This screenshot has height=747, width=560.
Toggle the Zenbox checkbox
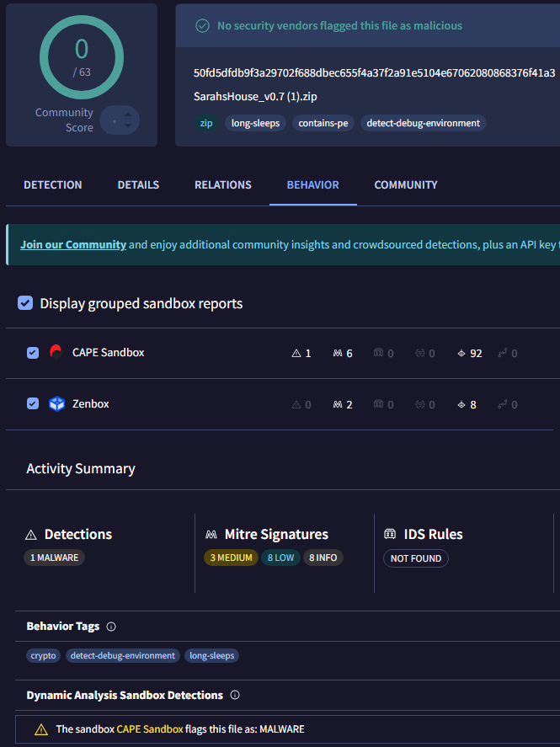click(x=33, y=404)
